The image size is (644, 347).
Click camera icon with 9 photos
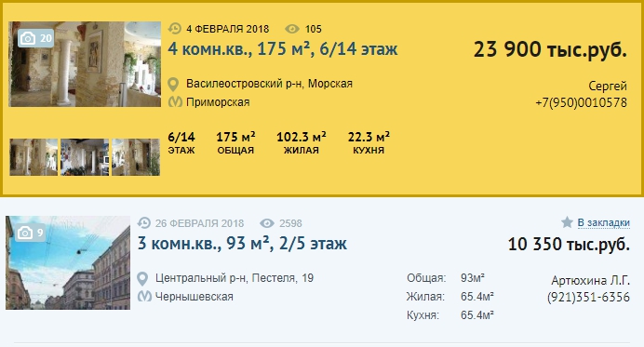pos(24,233)
